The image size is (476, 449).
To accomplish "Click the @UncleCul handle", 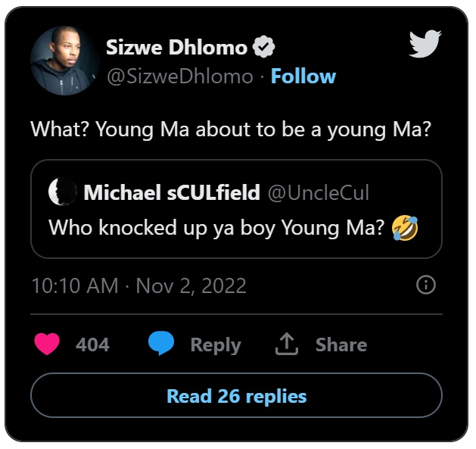I will click(x=318, y=192).
